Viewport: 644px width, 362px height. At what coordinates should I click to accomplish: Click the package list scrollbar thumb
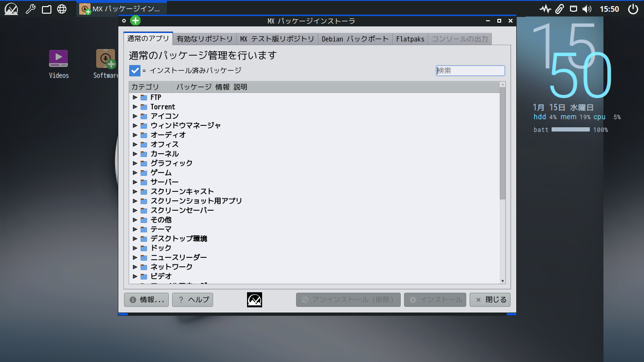coord(503,143)
